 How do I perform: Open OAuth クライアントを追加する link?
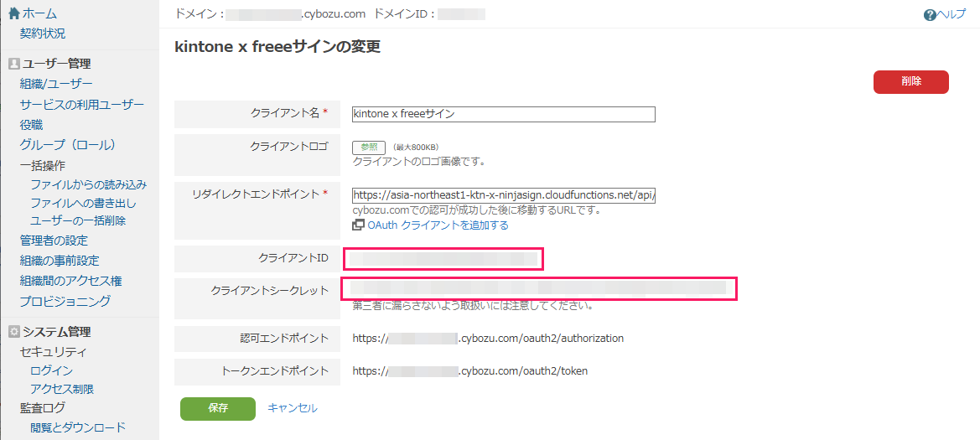coord(438,225)
